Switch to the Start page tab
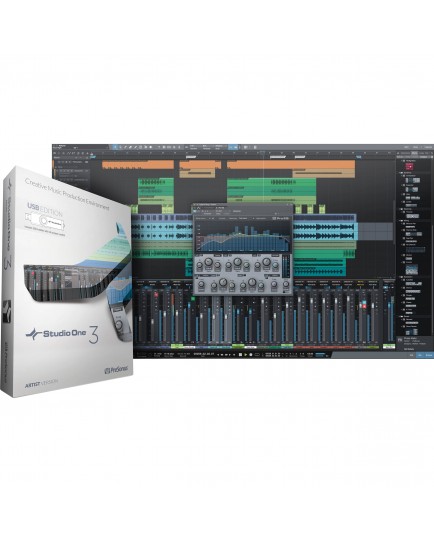Image resolution: width=434 pixels, height=543 pixels. 406,147
